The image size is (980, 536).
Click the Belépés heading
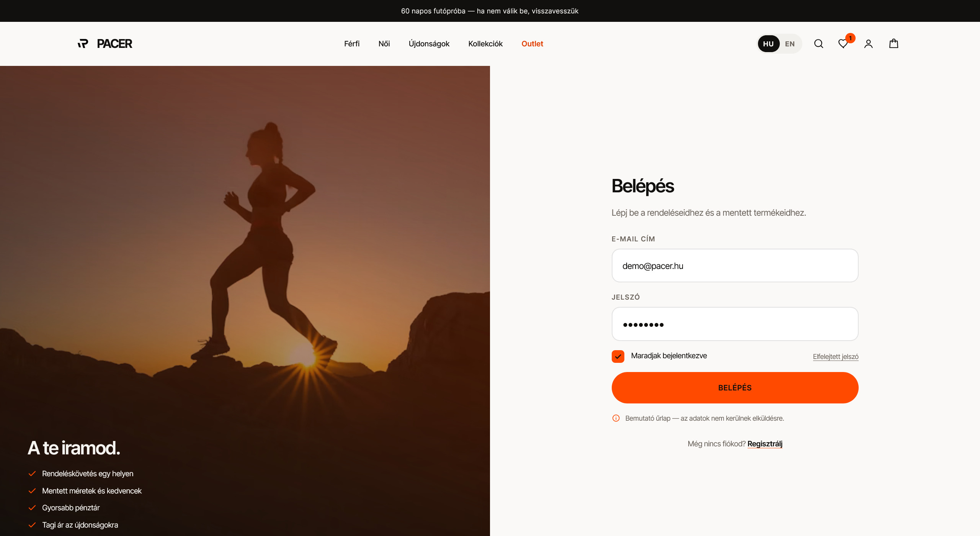coord(643,186)
